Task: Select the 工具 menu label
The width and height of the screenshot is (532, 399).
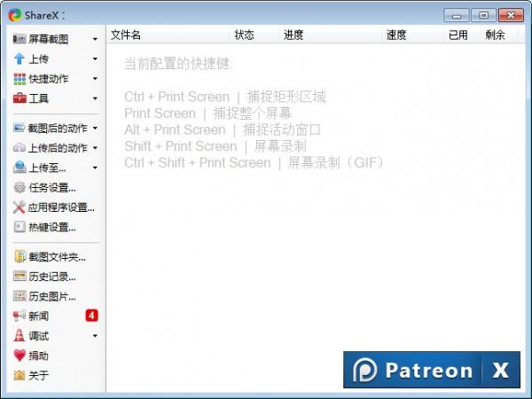Action: [x=38, y=98]
